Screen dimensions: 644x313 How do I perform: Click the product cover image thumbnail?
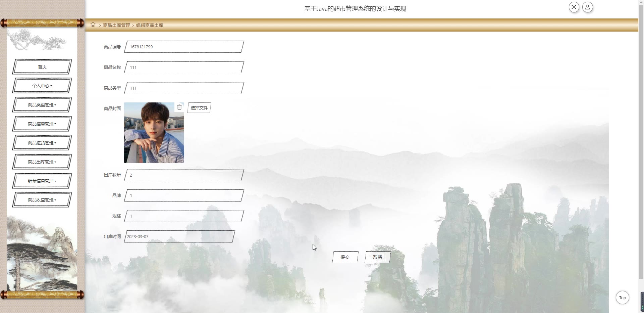pos(154,133)
